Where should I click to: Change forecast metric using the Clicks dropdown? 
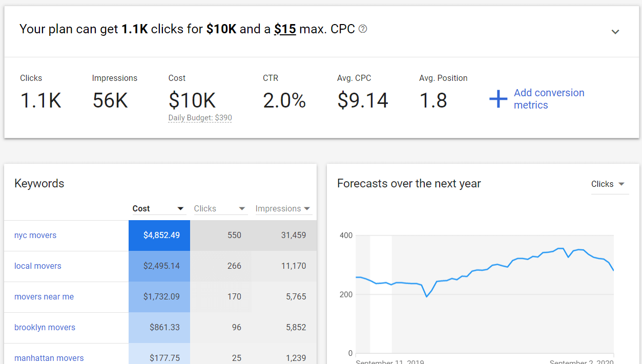[609, 184]
